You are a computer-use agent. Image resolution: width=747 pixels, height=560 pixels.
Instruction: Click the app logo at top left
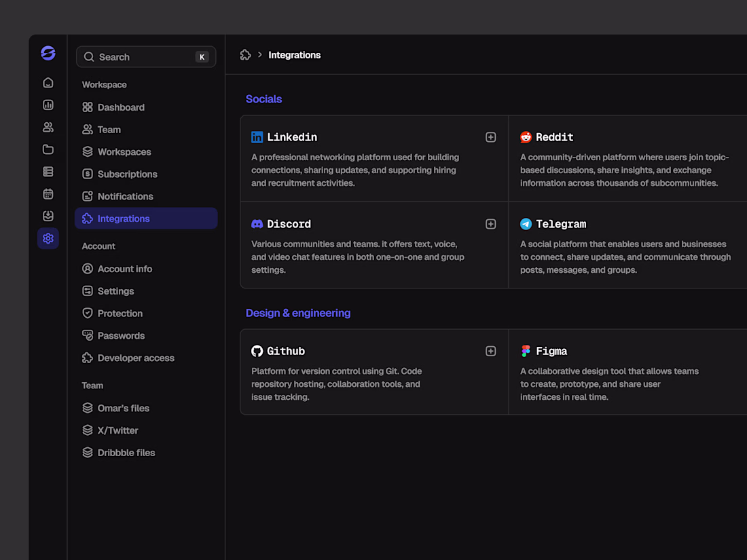click(x=48, y=54)
